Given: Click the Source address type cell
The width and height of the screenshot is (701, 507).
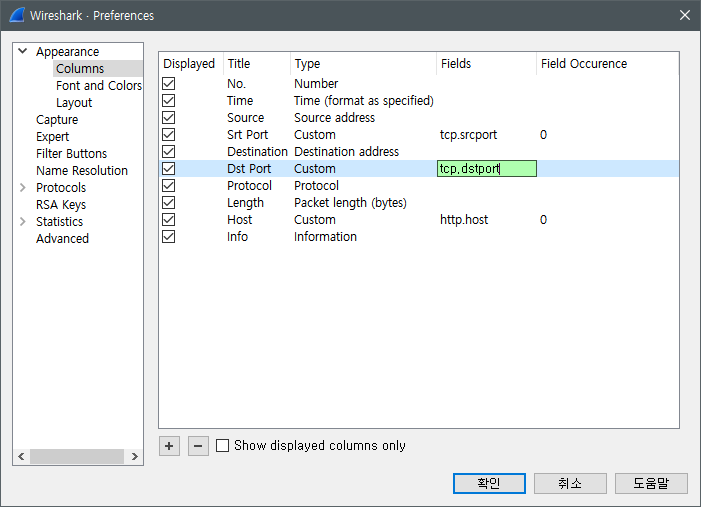Looking at the screenshot, I should tap(334, 118).
